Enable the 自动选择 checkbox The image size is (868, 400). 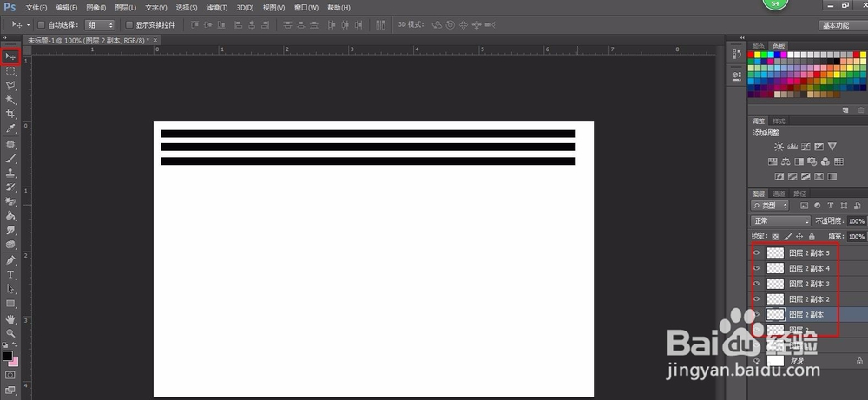[41, 25]
